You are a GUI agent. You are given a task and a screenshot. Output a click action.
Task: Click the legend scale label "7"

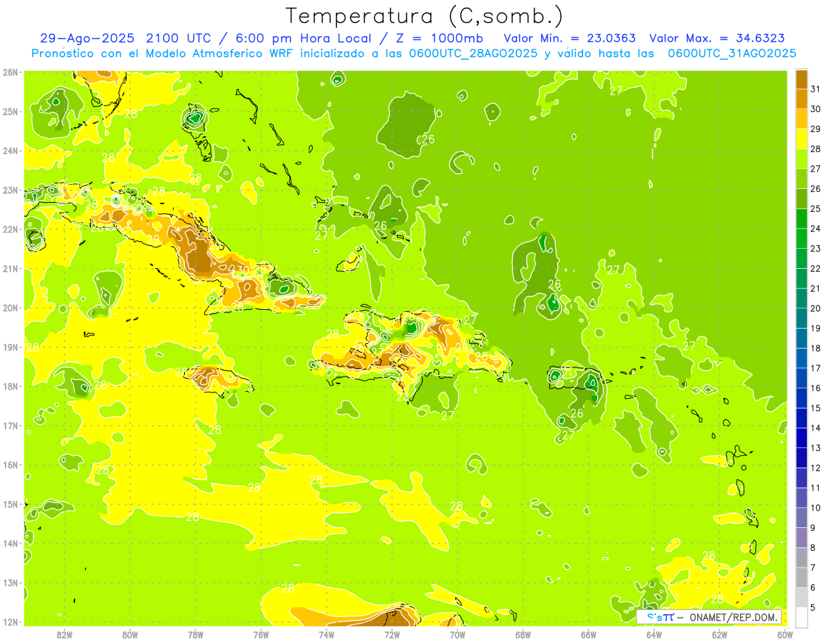pos(813,568)
